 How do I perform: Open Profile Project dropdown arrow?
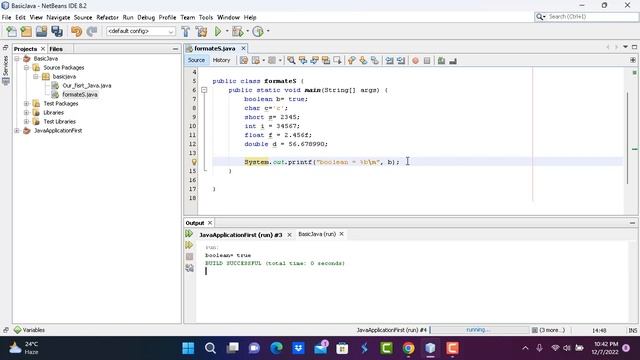point(268,31)
